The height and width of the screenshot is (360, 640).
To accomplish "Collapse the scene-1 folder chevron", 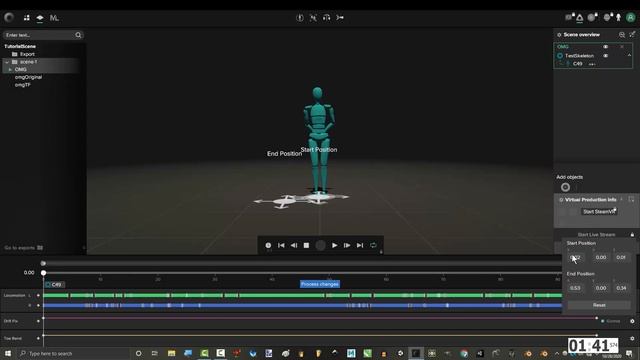I will click(7, 62).
